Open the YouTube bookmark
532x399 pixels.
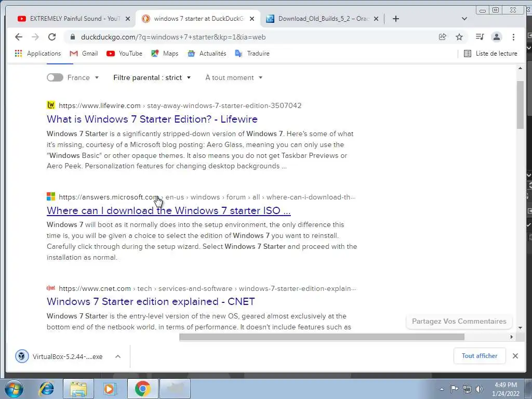click(x=124, y=54)
